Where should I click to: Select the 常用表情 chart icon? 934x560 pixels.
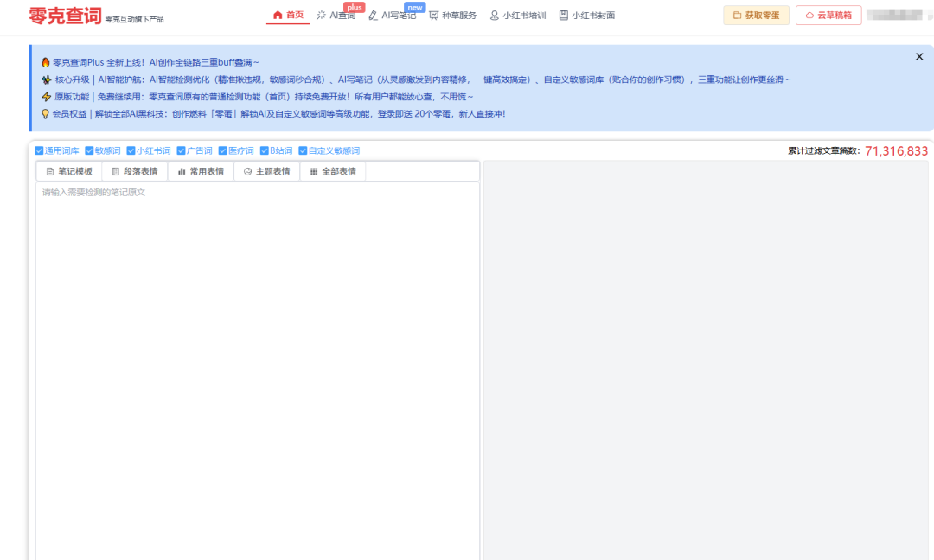pyautogui.click(x=182, y=170)
